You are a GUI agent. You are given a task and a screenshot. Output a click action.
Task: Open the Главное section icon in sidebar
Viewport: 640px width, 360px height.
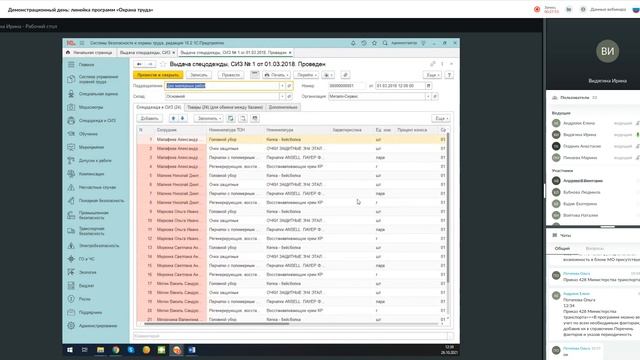pos(71,64)
